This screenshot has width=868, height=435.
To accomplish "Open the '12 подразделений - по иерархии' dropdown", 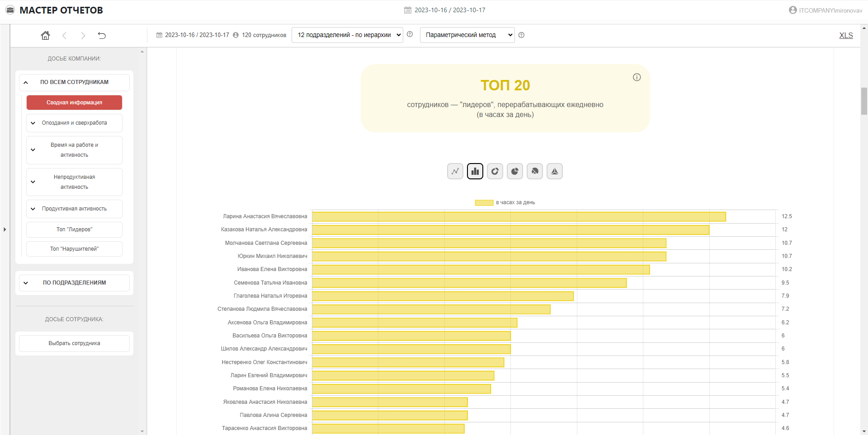I will pos(347,35).
